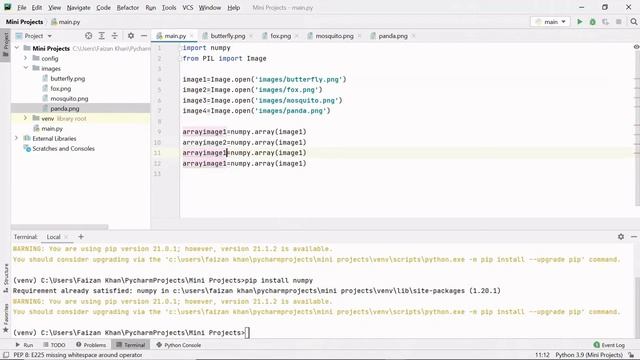Image resolution: width=640 pixels, height=360 pixels.
Task: Open the Favorites side panel
Action: (6, 318)
